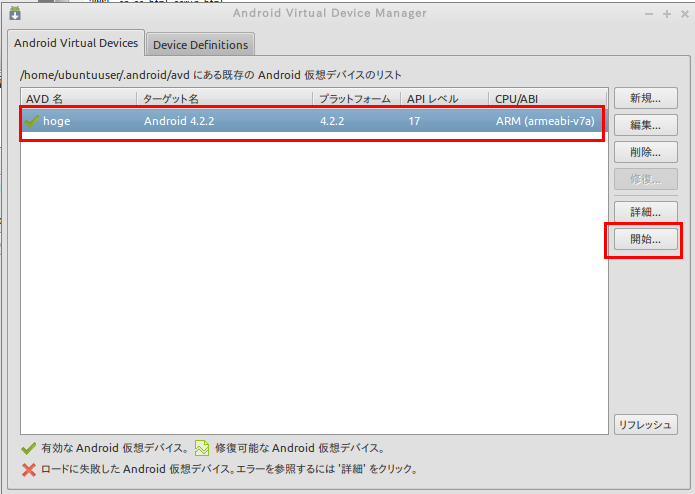Click the 修復... button
Image resolution: width=695 pixels, height=494 pixels.
tap(645, 179)
